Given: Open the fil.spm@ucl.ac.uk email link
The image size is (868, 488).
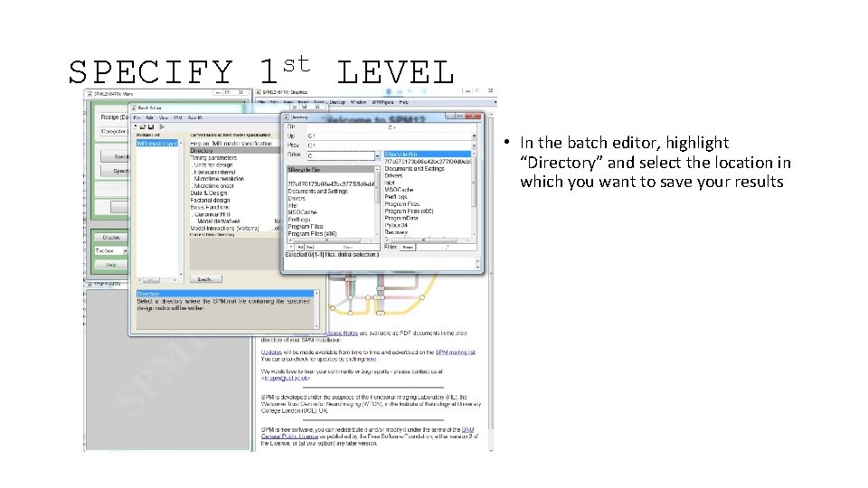Looking at the screenshot, I should point(286,379).
